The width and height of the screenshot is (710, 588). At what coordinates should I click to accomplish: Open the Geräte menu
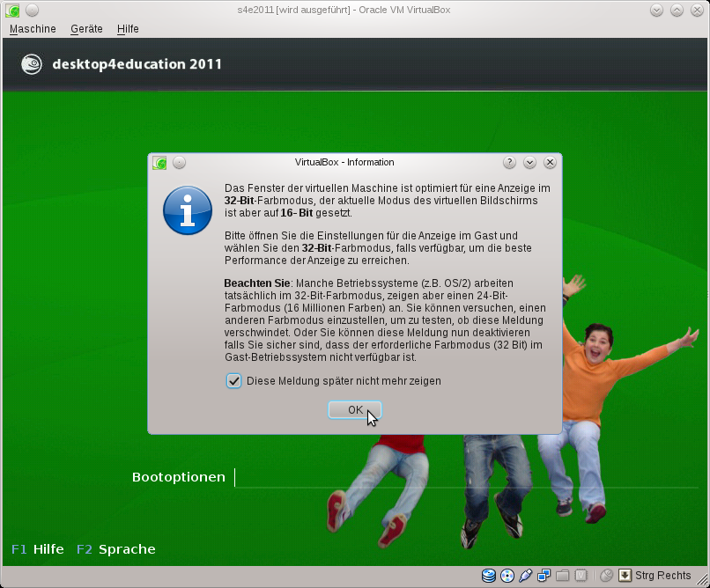click(x=86, y=29)
